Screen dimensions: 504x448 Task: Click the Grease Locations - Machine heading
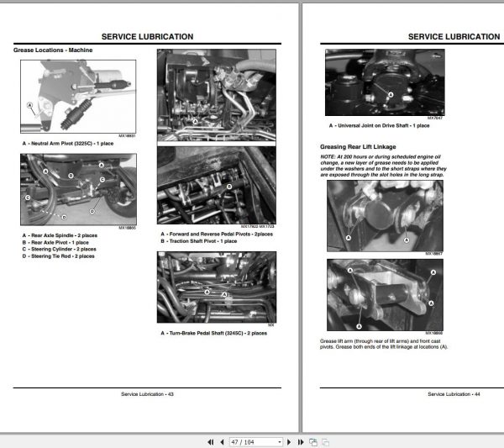click(53, 50)
